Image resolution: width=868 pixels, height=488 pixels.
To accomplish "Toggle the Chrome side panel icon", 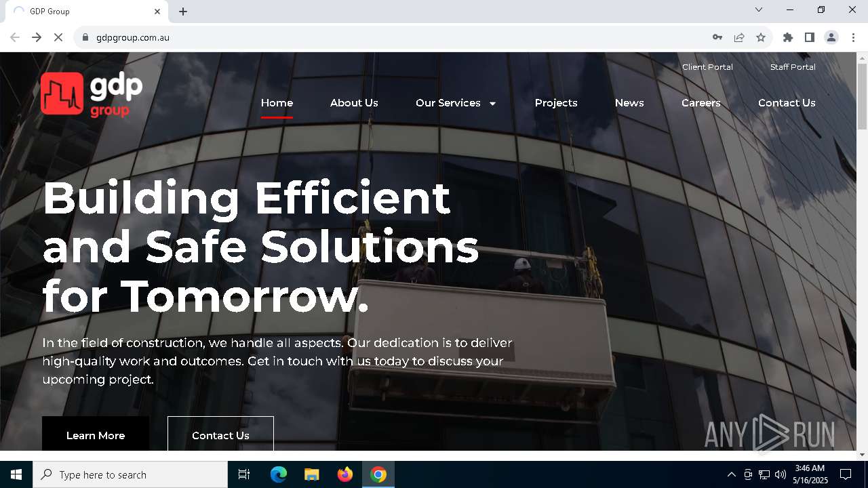I will 810,37.
